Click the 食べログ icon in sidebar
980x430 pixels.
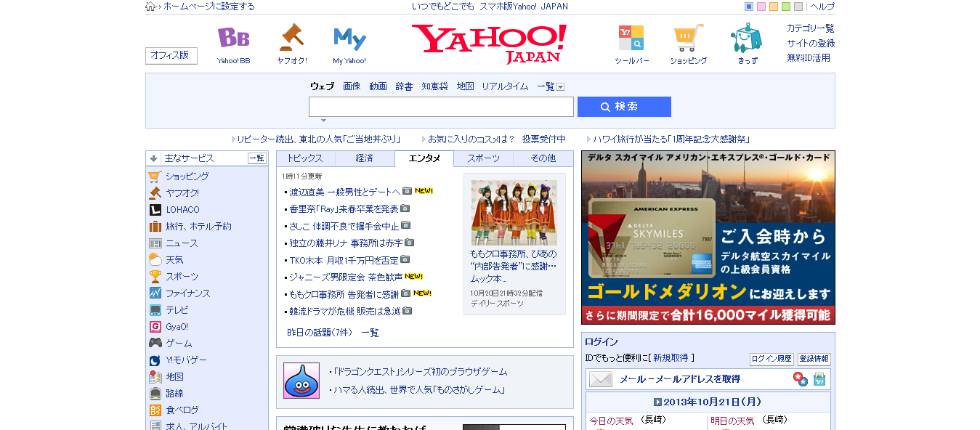point(155,410)
